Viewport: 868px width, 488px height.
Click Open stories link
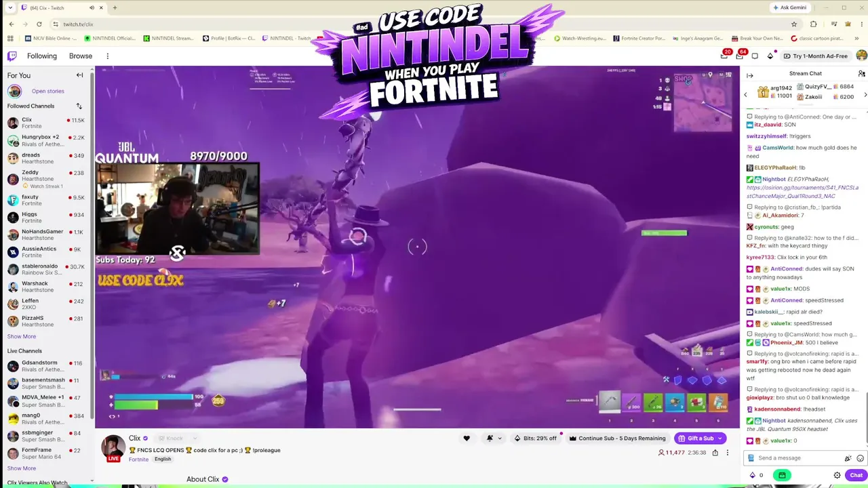[47, 91]
